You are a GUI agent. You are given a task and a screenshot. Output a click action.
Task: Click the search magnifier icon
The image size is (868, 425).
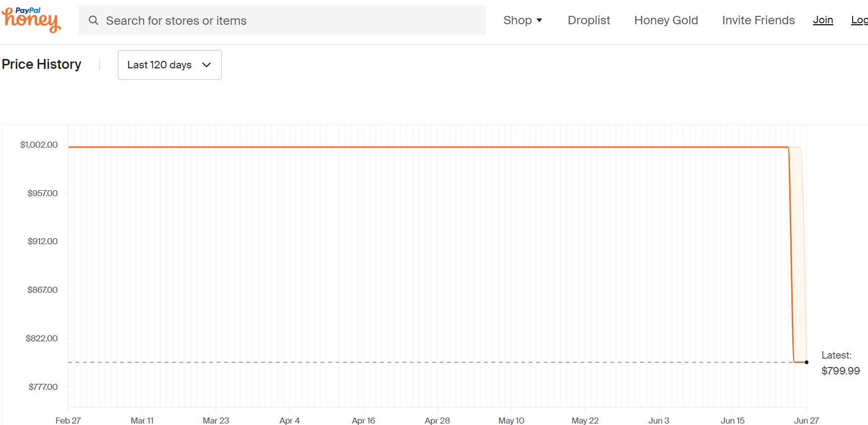pyautogui.click(x=93, y=20)
